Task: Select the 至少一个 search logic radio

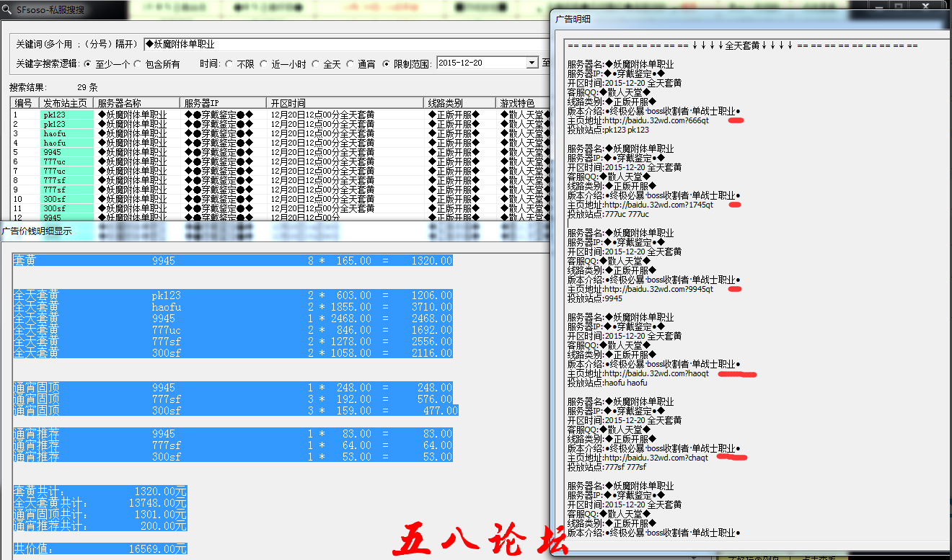Action: coord(89,64)
